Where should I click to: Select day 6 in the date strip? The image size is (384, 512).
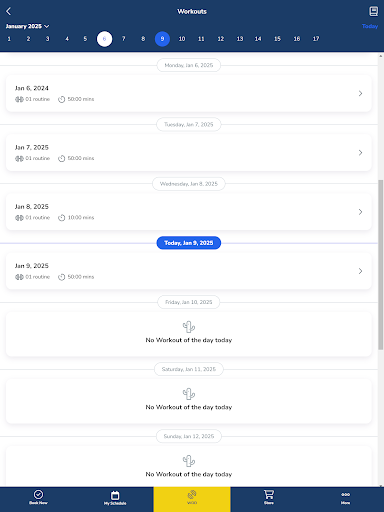tap(104, 39)
